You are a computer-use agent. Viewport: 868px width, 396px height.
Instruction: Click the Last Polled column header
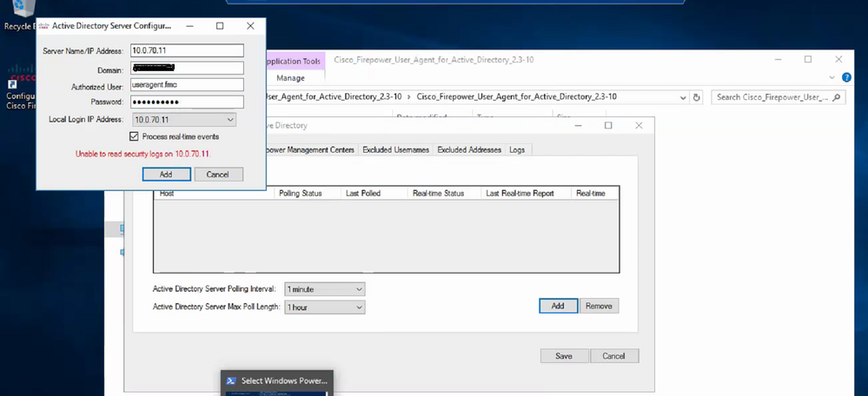point(374,193)
